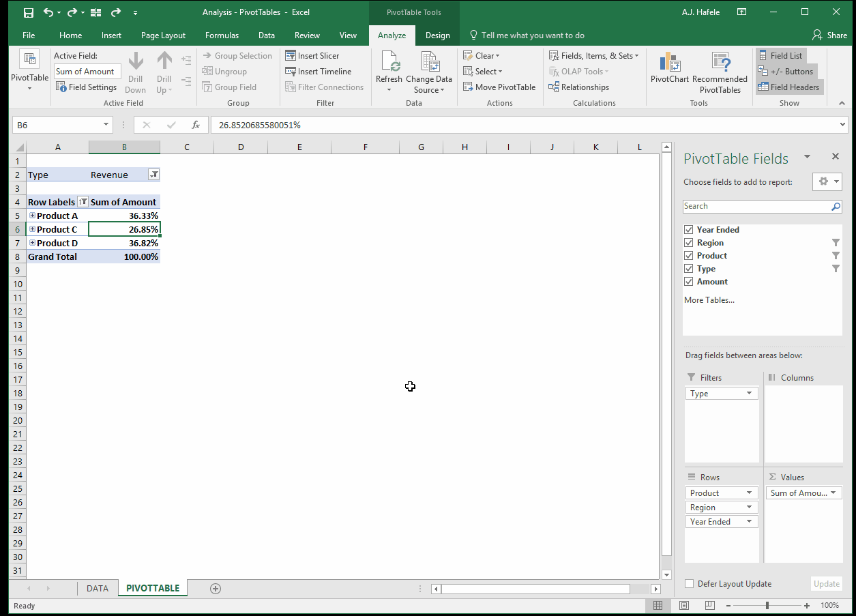Image resolution: width=856 pixels, height=616 pixels.
Task: Click the Drill Down arrow
Action: tap(135, 73)
